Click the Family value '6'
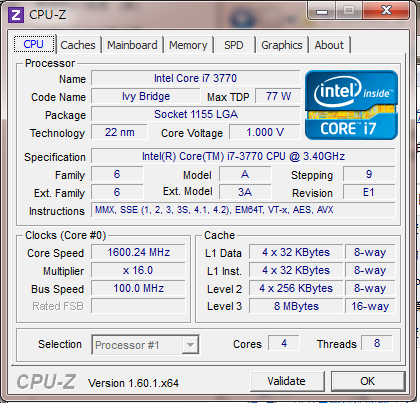 coord(117,174)
